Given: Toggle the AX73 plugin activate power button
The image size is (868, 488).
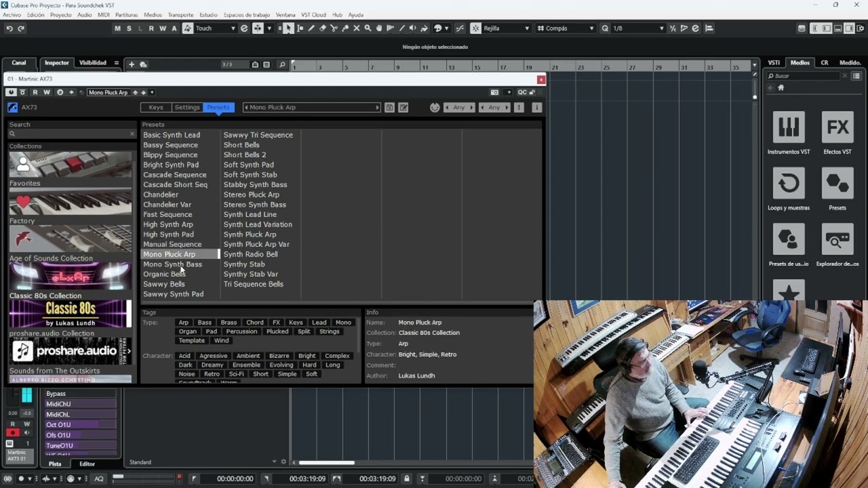Looking at the screenshot, I should 10,92.
